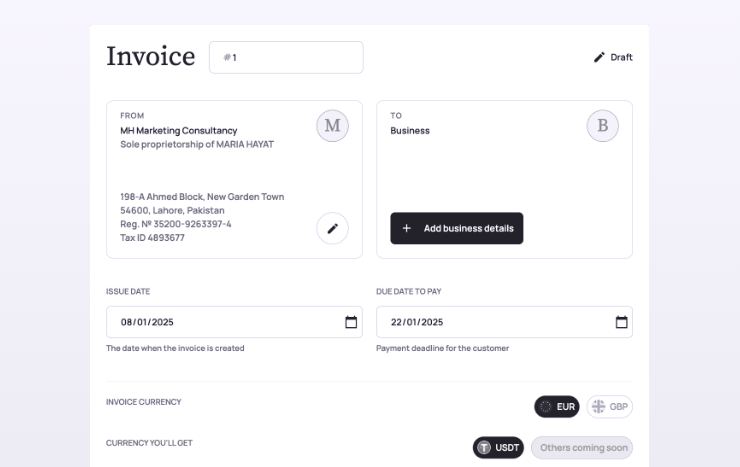Viewport: 740px width, 467px height.
Task: Click the MH Marketing Consultancy name
Action: point(178,131)
